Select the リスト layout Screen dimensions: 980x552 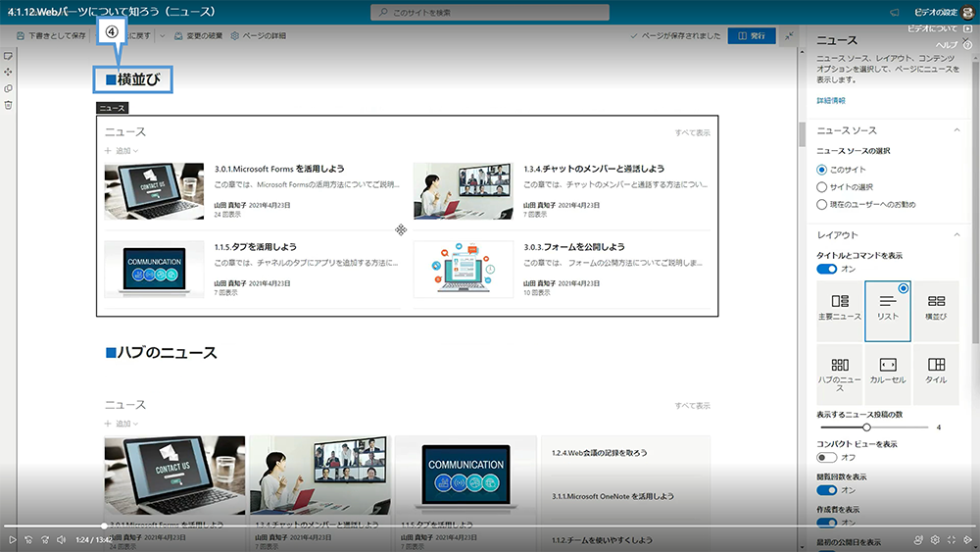pyautogui.click(x=888, y=311)
